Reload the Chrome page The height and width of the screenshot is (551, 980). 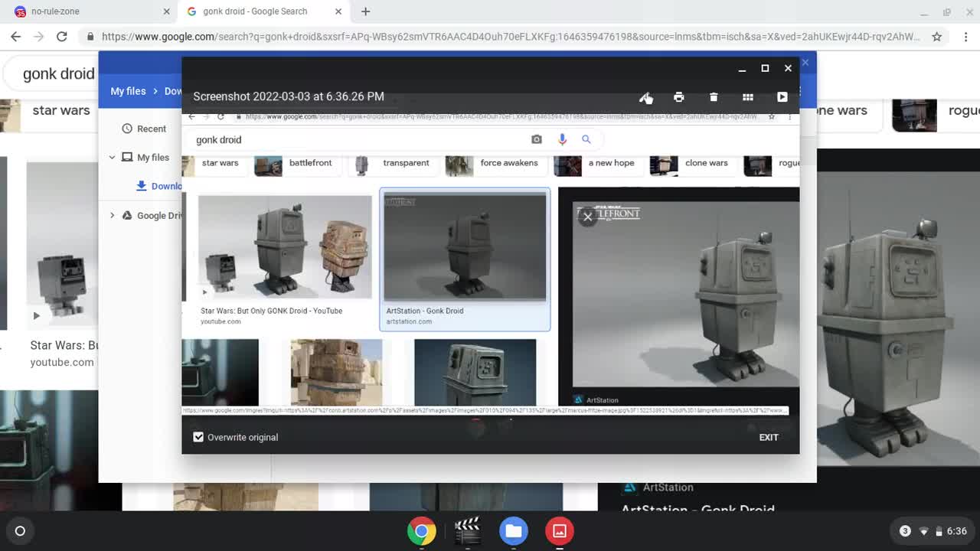coord(62,37)
